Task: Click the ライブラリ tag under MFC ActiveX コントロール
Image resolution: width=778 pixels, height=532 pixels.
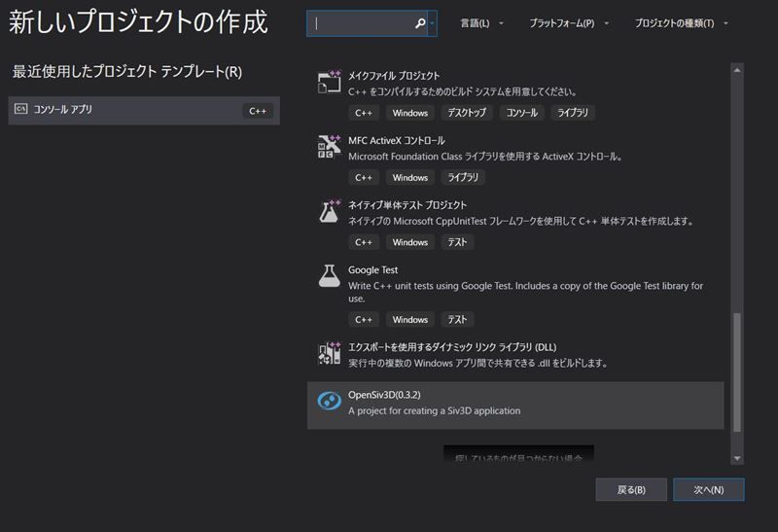Action: tap(463, 177)
